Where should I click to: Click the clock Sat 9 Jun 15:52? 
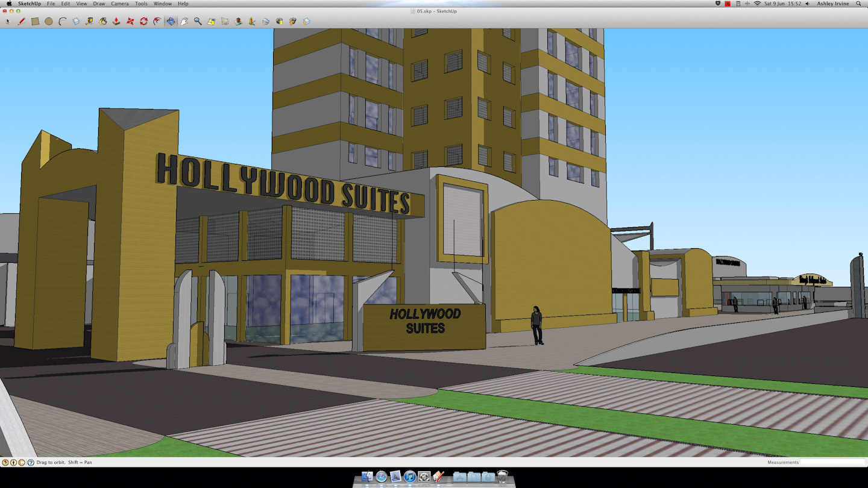pyautogui.click(x=782, y=4)
